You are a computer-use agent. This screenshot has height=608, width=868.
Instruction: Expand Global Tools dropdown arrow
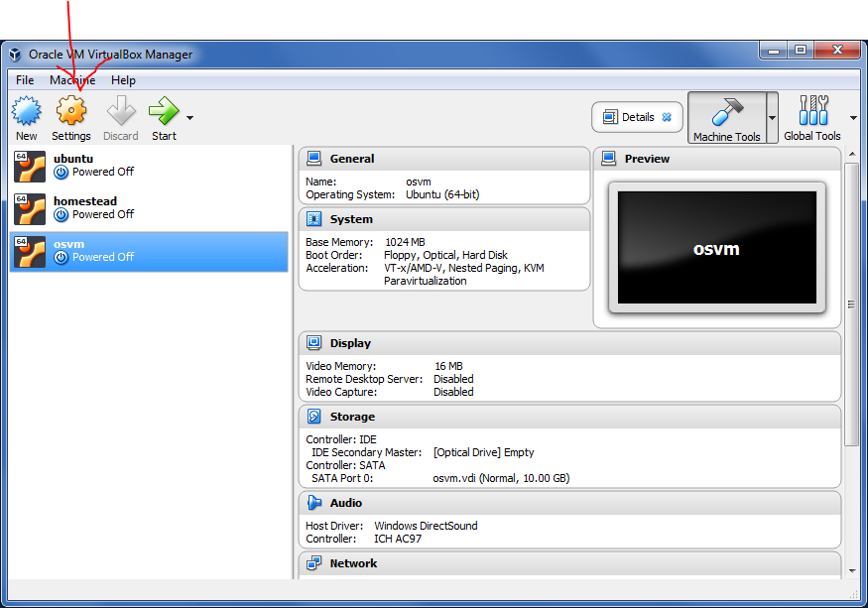[x=853, y=117]
